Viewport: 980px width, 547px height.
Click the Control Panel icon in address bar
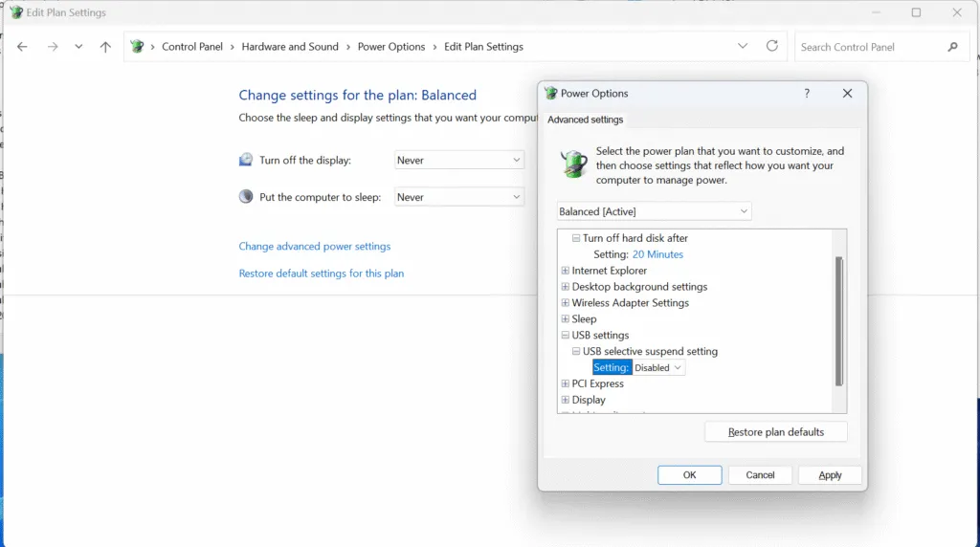tap(137, 47)
